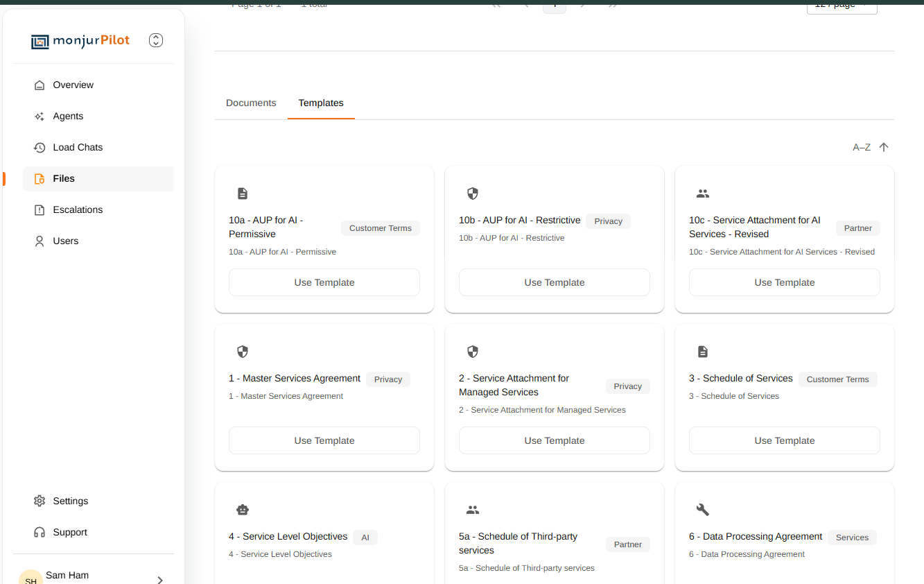Click the Privacy tag on the 10b card
The height and width of the screenshot is (584, 924).
tap(609, 221)
